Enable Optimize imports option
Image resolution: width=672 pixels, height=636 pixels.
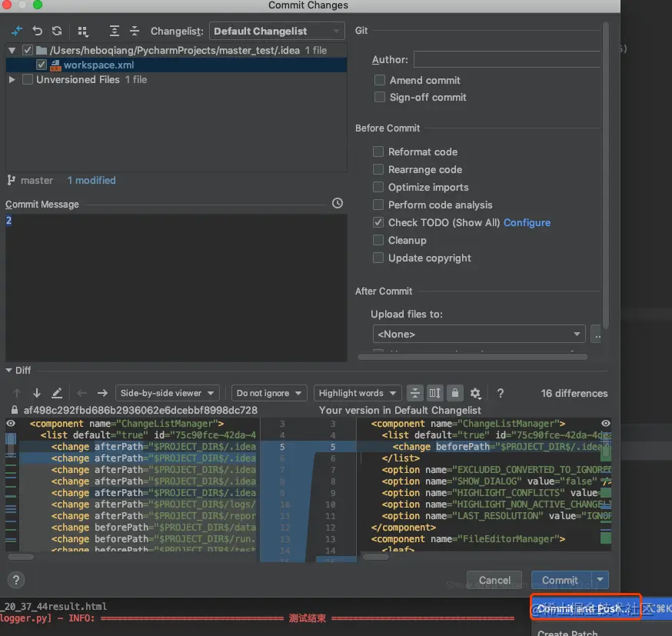tap(378, 188)
